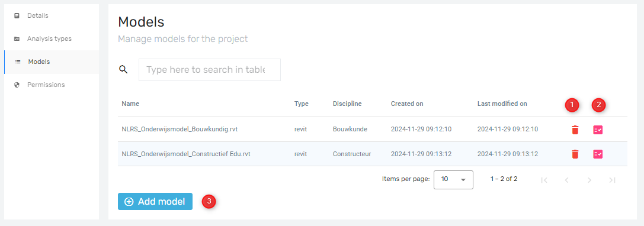Click the Add model button

tap(155, 201)
